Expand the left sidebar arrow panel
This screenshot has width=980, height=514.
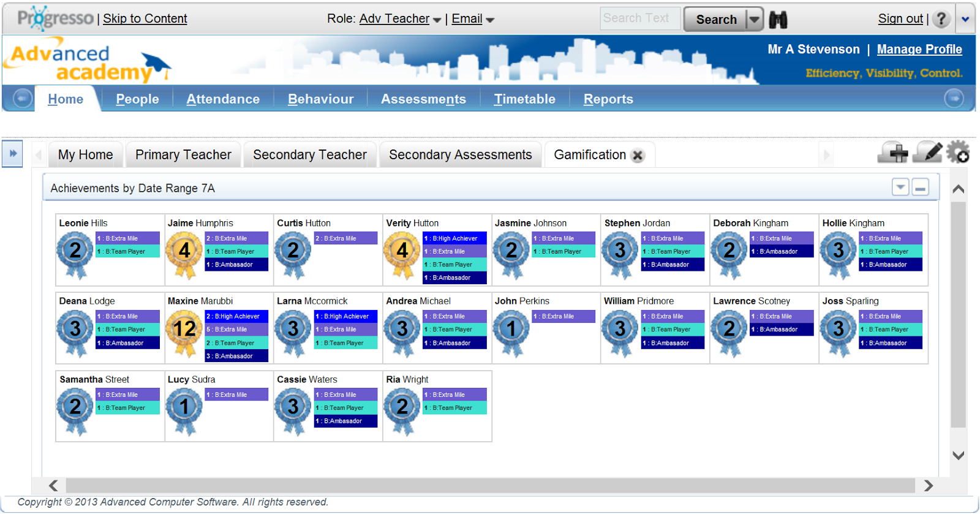(x=12, y=154)
